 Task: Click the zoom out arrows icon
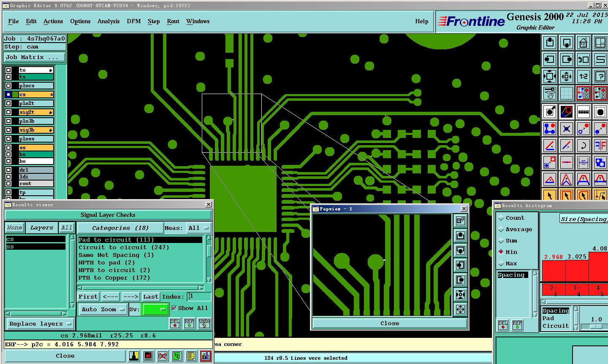click(550, 76)
